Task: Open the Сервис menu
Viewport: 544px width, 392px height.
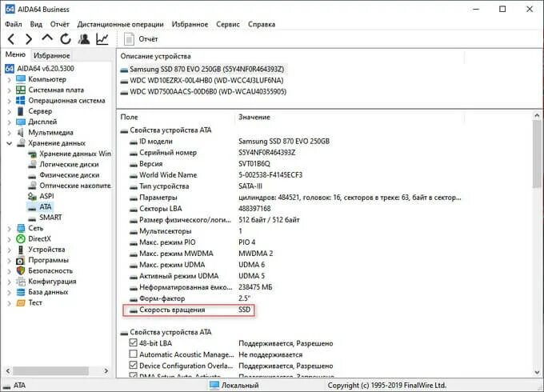Action: [228, 24]
